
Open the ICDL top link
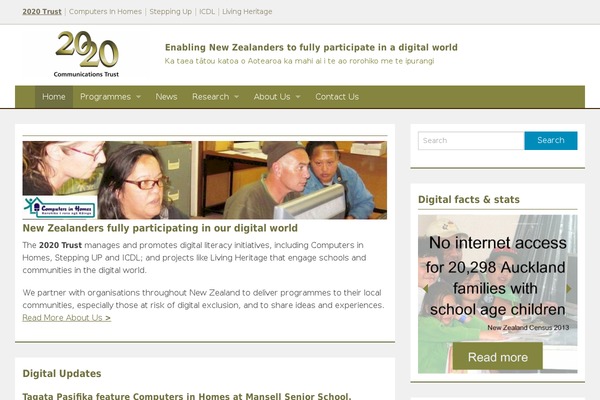click(x=207, y=11)
